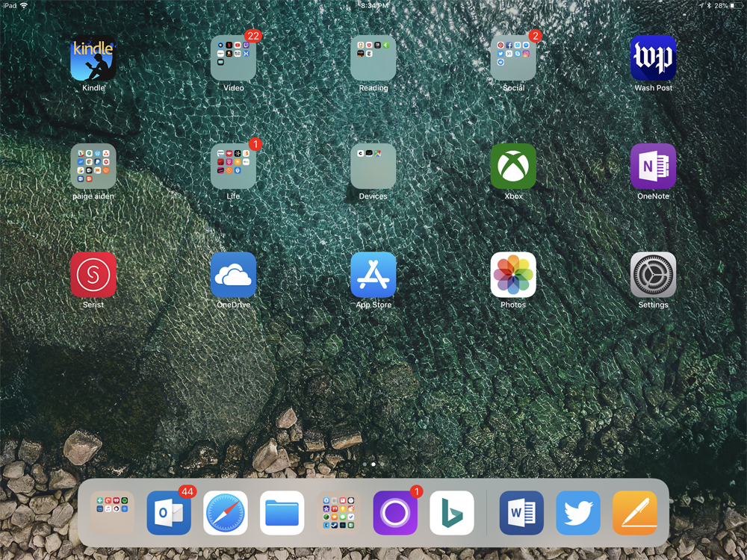Open the dock folder next to Outlook
The image size is (747, 560).
112,513
